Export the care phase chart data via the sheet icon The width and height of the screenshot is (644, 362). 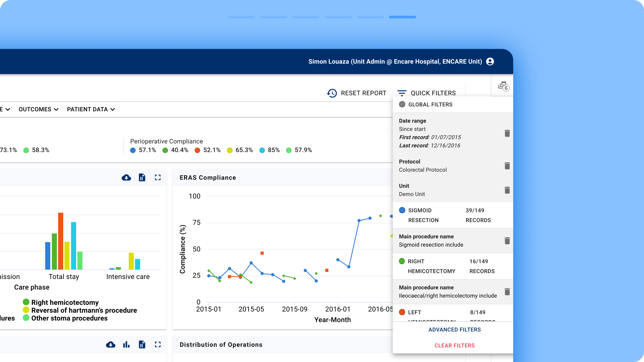coord(142,177)
